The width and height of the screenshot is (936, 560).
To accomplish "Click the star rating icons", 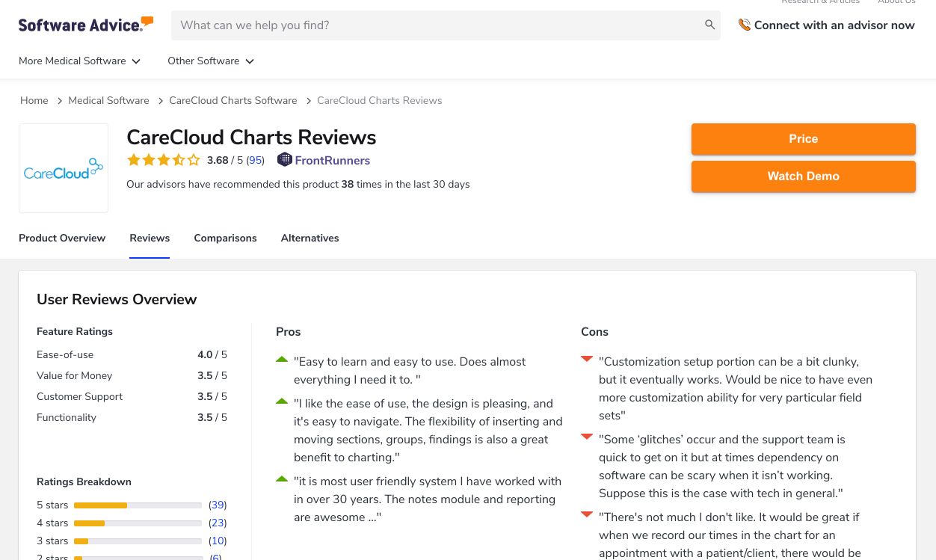I will [163, 160].
